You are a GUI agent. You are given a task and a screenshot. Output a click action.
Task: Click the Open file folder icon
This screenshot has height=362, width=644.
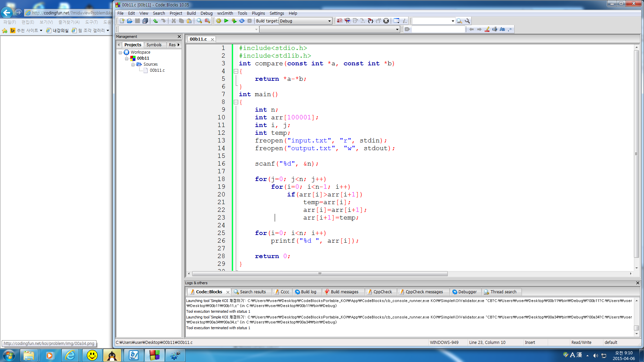[x=130, y=21]
